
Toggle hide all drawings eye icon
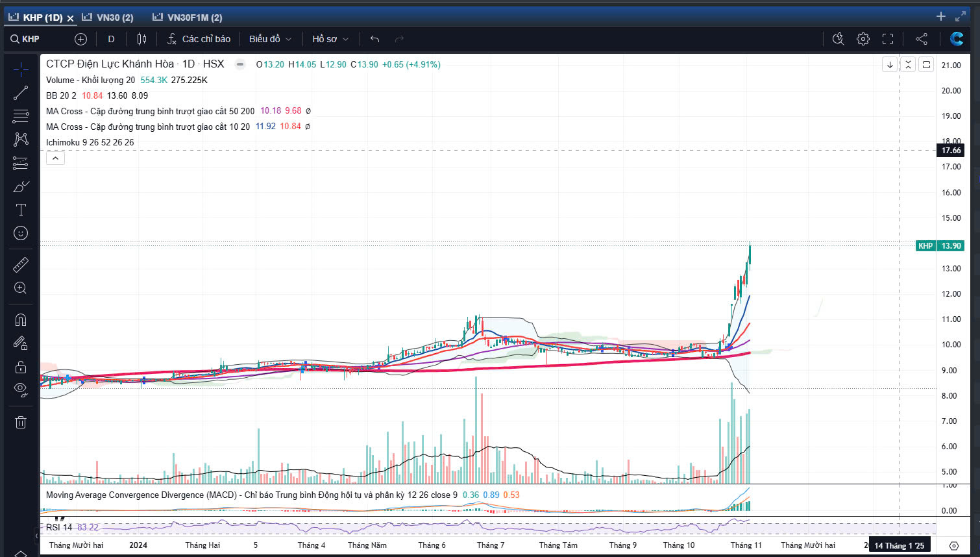21,390
